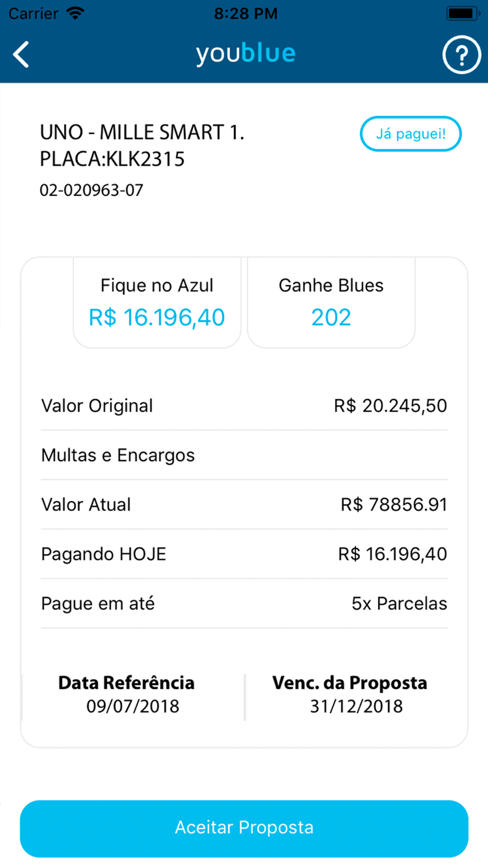This screenshot has width=488, height=868.
Task: Tap the Data Referência date
Action: pos(132,706)
